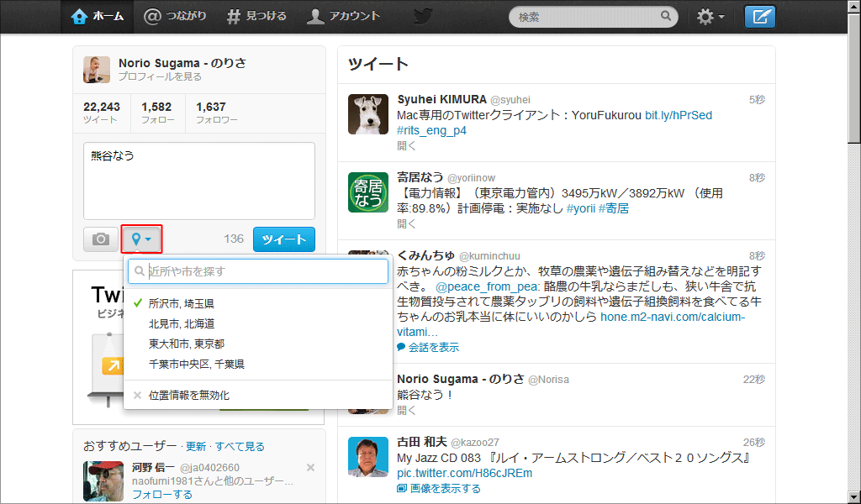The width and height of the screenshot is (861, 504).
Task: Open the 22,243 tweets count
Action: pos(102,113)
